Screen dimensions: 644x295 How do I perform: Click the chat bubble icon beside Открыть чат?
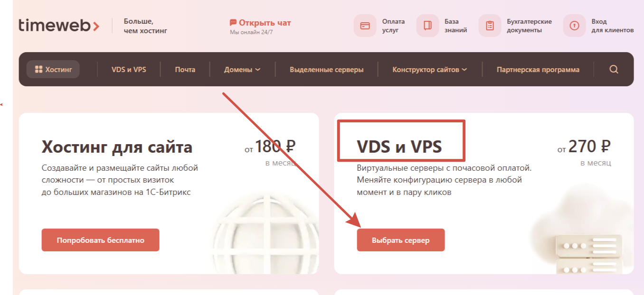pyautogui.click(x=233, y=22)
